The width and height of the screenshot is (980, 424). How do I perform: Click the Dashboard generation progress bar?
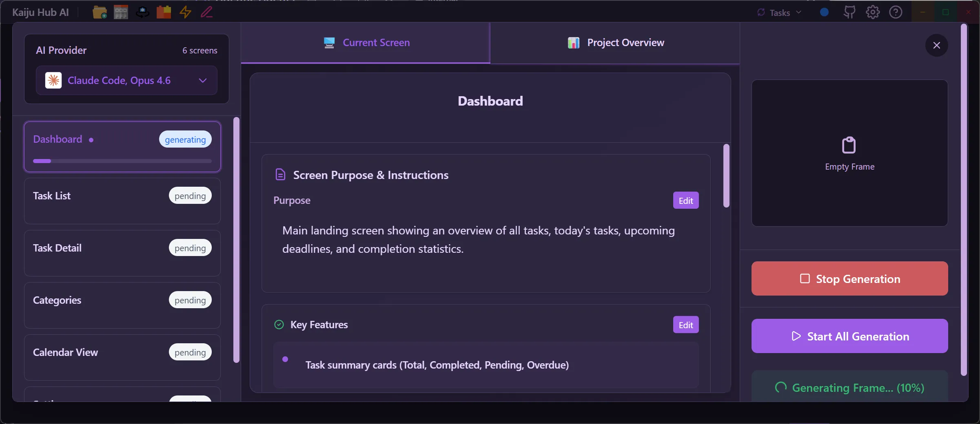pos(122,161)
